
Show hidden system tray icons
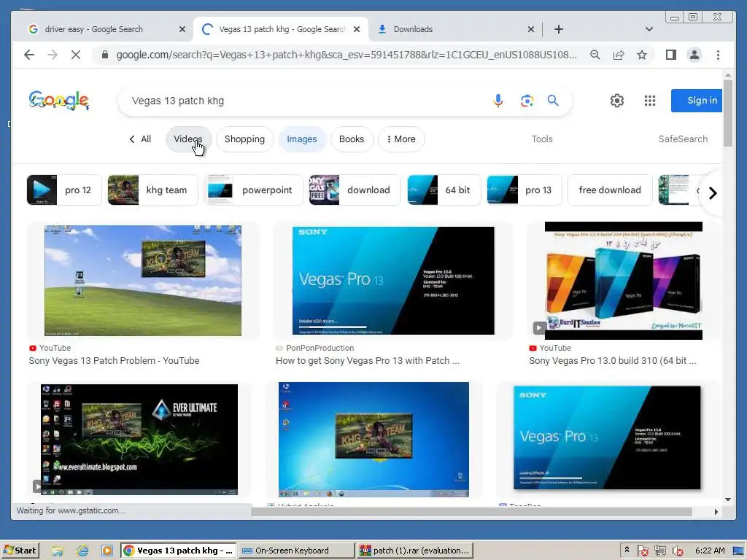[x=627, y=550]
